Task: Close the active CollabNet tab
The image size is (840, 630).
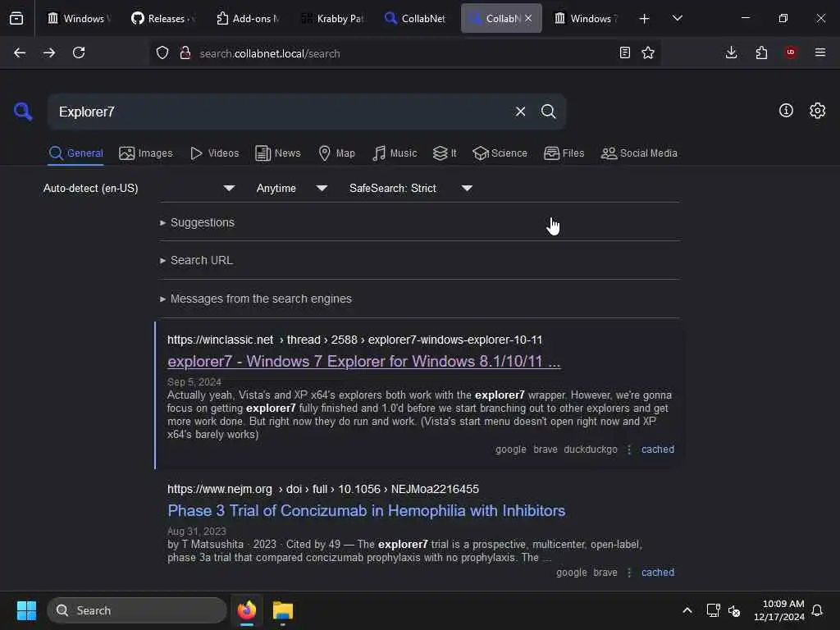Action: tap(528, 18)
